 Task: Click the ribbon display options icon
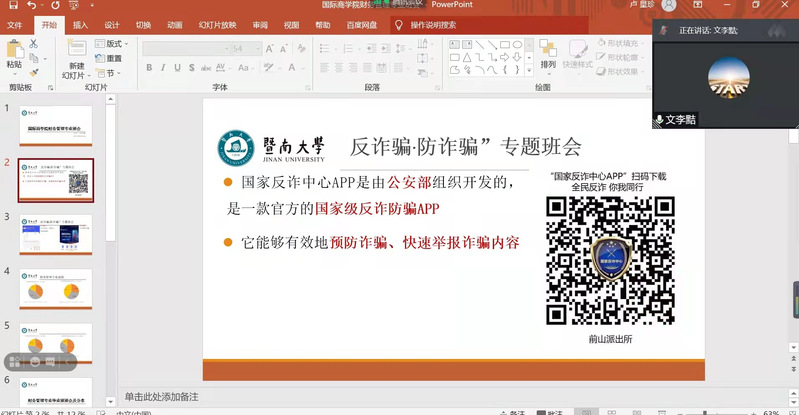point(697,5)
